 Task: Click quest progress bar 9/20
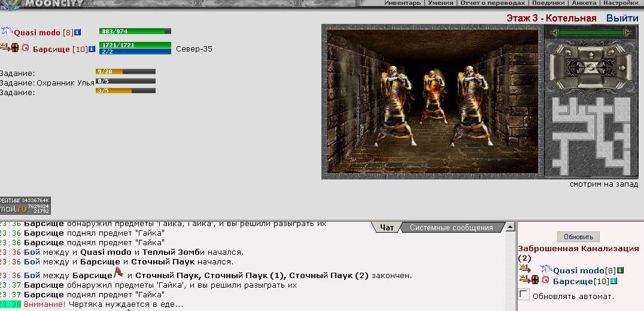pyautogui.click(x=126, y=71)
